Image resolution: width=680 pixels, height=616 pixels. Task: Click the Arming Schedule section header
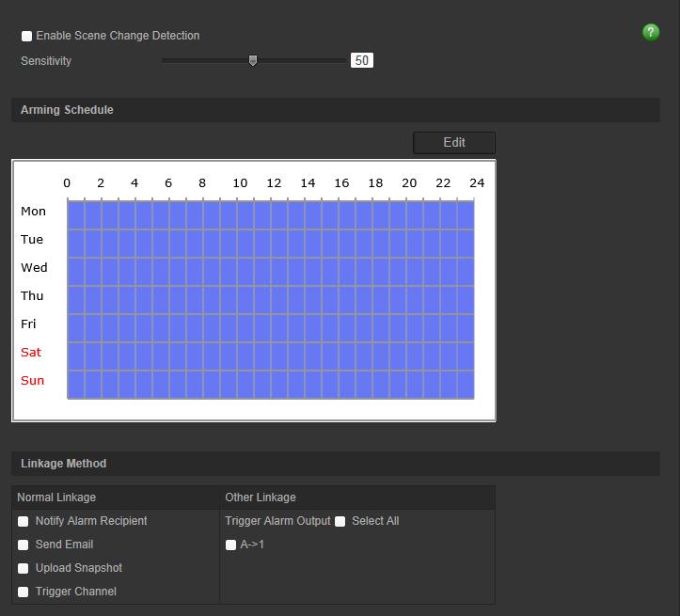tap(336, 110)
